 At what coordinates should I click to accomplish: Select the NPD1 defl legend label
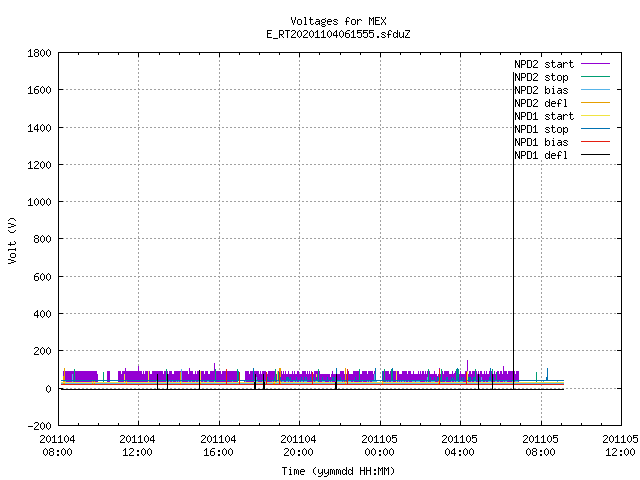pyautogui.click(x=541, y=155)
